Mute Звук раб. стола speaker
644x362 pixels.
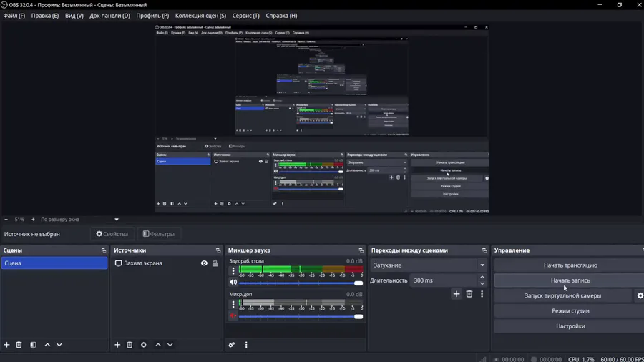point(233,283)
